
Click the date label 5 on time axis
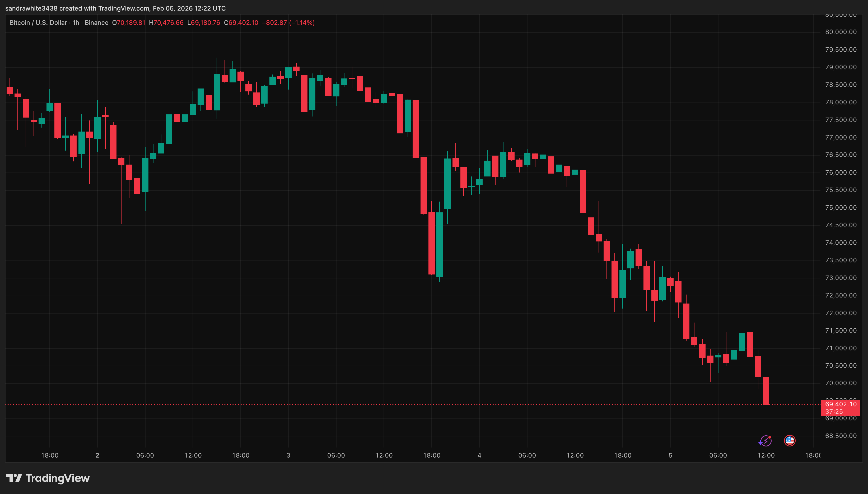click(670, 456)
